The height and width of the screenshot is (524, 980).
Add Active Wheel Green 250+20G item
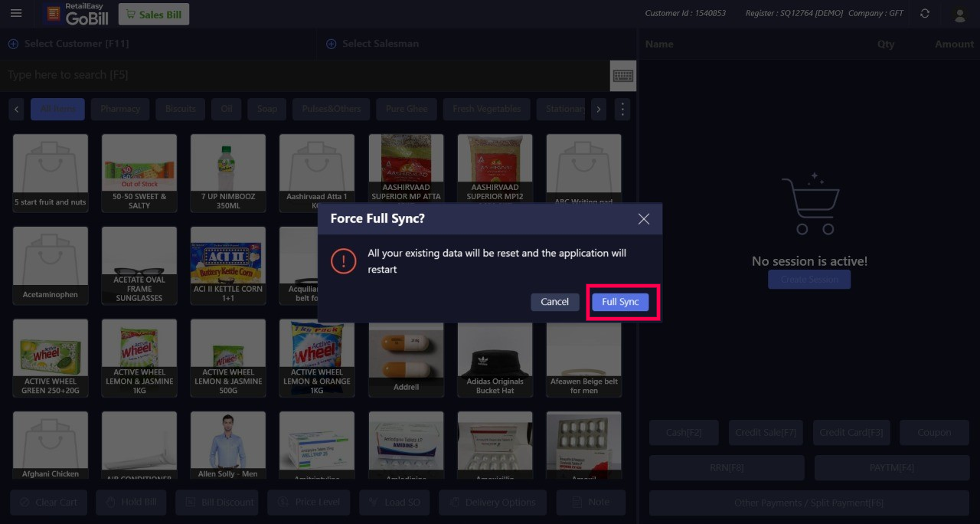[x=51, y=358]
